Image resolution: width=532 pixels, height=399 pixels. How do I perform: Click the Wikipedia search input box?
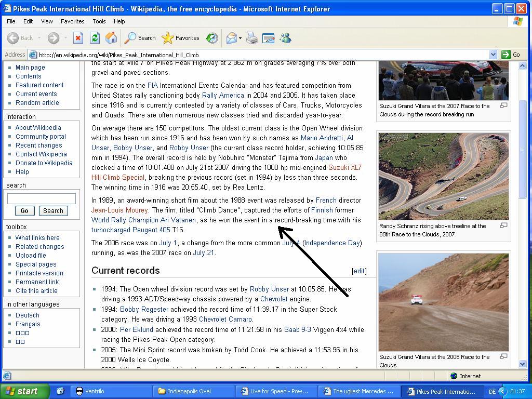pos(42,199)
